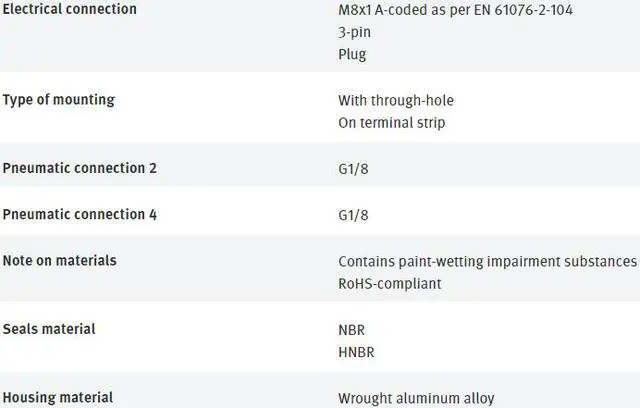
Task: Click the Electrical connection label
Action: coord(69,9)
